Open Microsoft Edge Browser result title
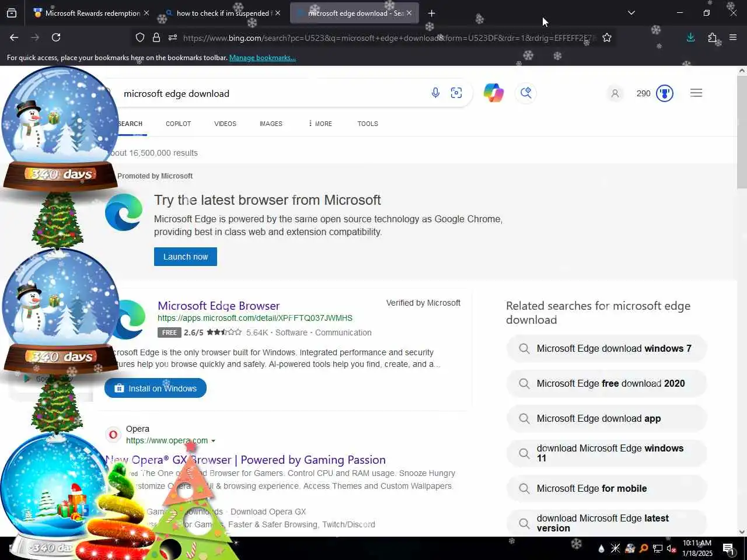 click(219, 306)
